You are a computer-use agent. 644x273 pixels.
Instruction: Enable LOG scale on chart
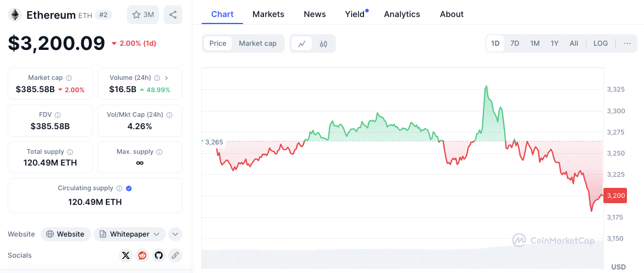(x=600, y=43)
